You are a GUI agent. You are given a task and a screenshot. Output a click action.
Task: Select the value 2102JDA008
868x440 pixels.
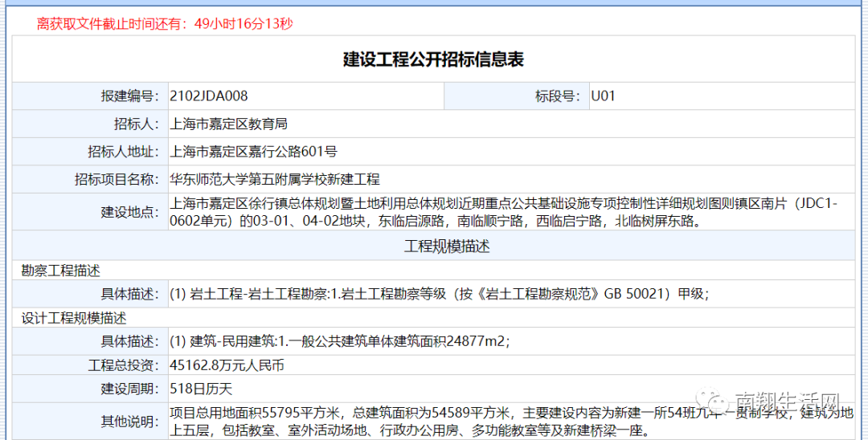click(209, 96)
